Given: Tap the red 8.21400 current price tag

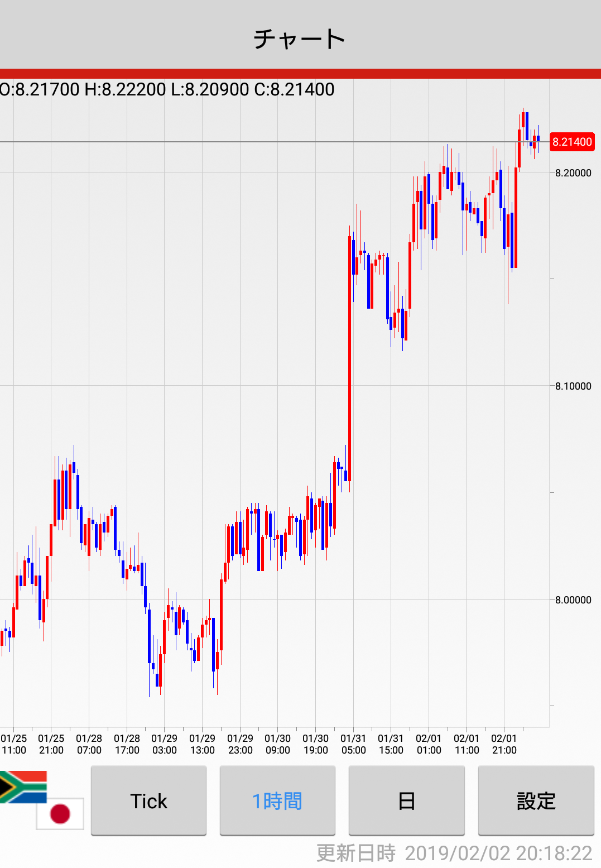Looking at the screenshot, I should tap(572, 142).
